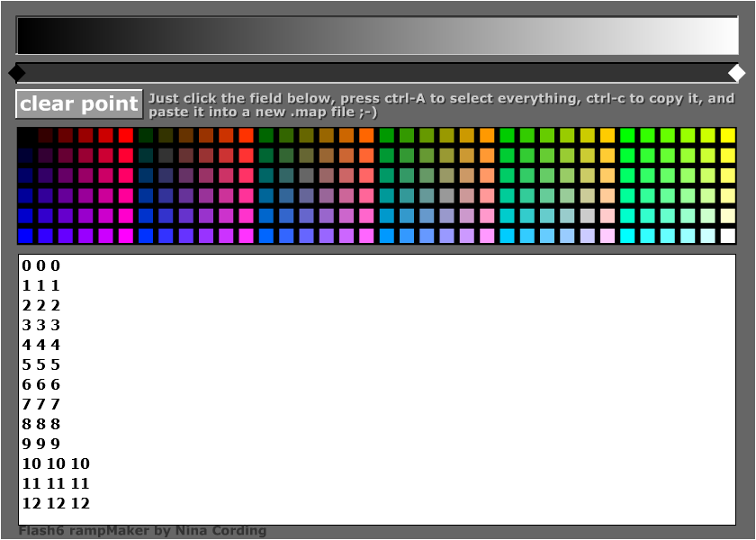Image resolution: width=756 pixels, height=540 pixels.
Task: Click the "Flash6 rampMaker by Nina Cording" credit
Action: coord(142,531)
